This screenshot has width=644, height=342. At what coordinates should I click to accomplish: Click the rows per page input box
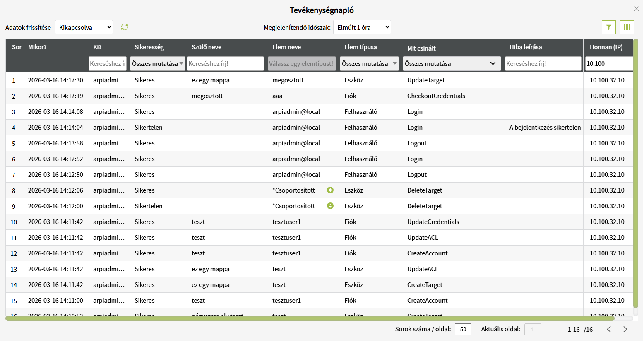click(x=463, y=329)
